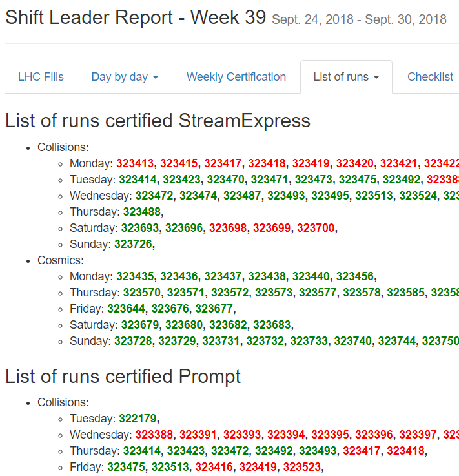
Task: Click run 323435 in Cosmics Monday
Action: (x=135, y=276)
